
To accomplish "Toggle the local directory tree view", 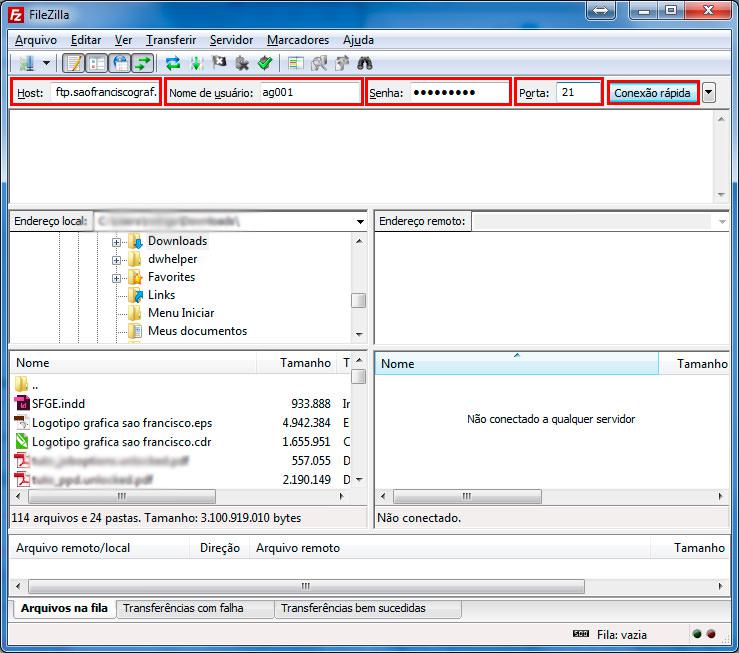I will [x=97, y=63].
